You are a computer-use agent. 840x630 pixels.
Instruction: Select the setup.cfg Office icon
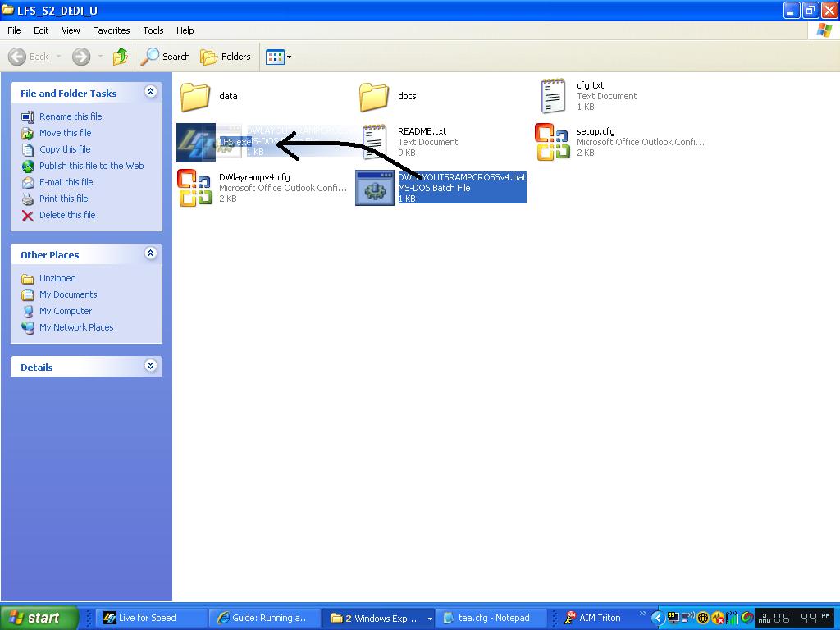pyautogui.click(x=552, y=142)
